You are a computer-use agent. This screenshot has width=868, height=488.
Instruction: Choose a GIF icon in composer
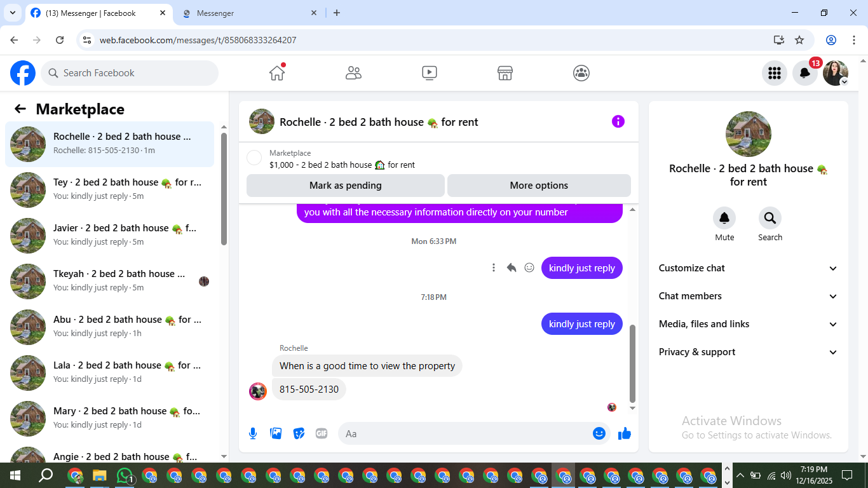point(322,433)
